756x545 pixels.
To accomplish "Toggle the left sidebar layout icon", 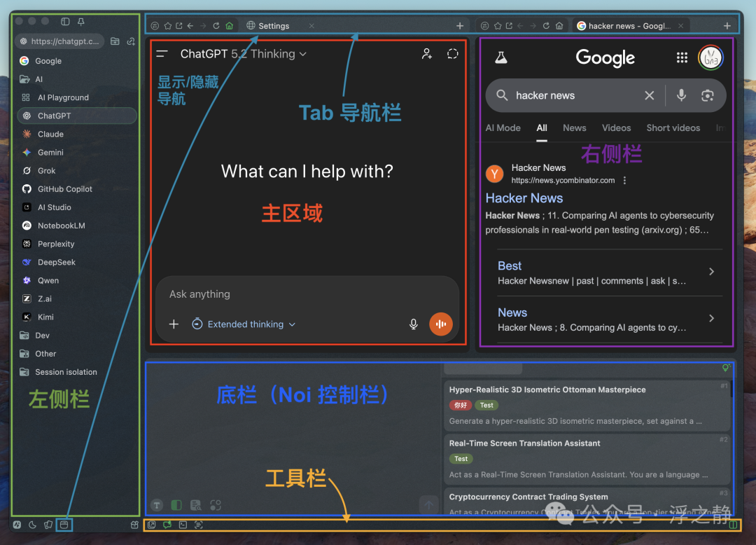I will pyautogui.click(x=65, y=21).
